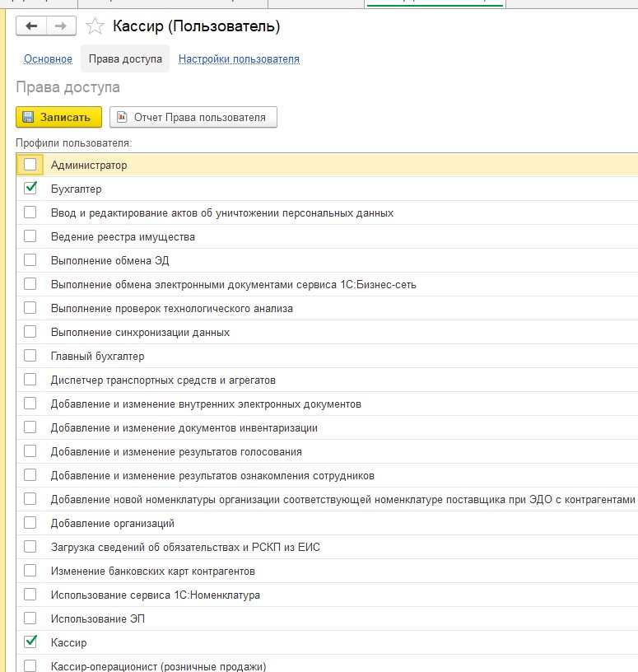Enable the Главный бухгалтер checkbox
This screenshot has height=672, width=638.
coord(30,356)
